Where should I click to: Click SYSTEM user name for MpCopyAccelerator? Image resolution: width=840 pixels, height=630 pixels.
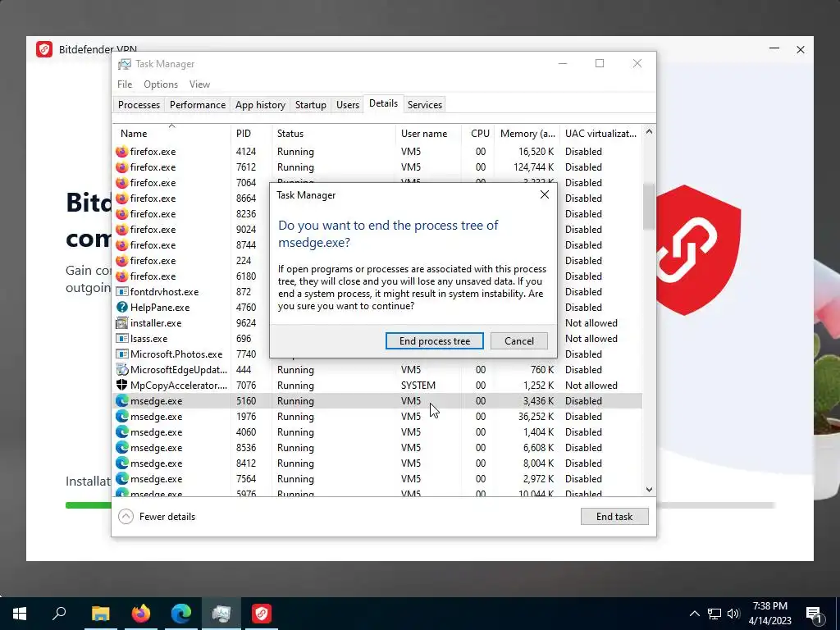(x=418, y=386)
